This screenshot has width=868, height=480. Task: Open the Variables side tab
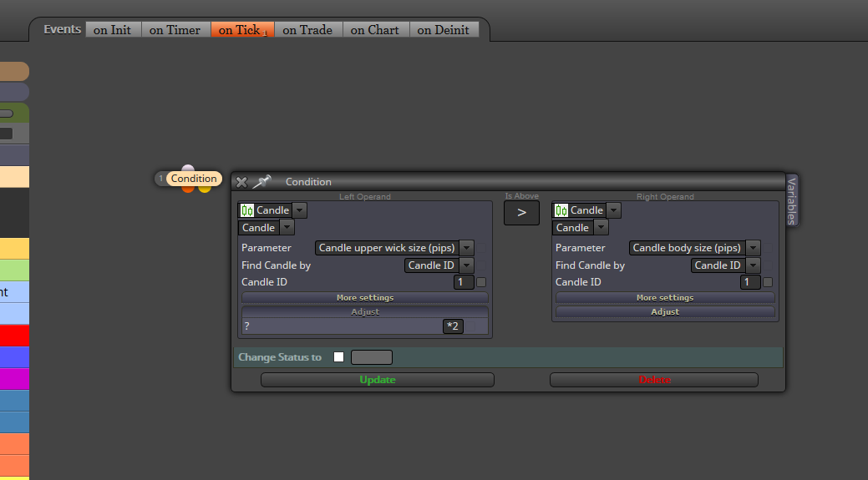[792, 200]
